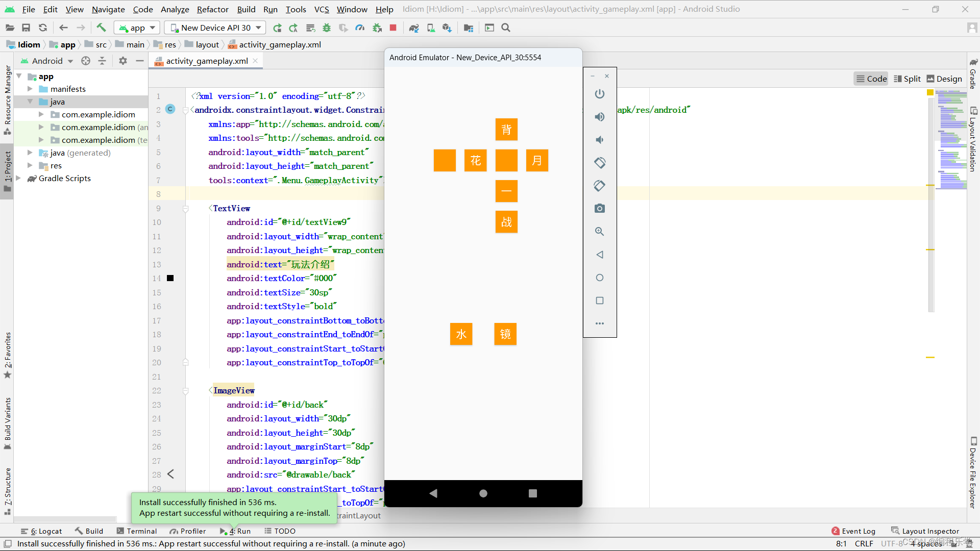Viewport: 980px width, 551px height.
Task: Expand the manifests folder
Action: [30, 89]
